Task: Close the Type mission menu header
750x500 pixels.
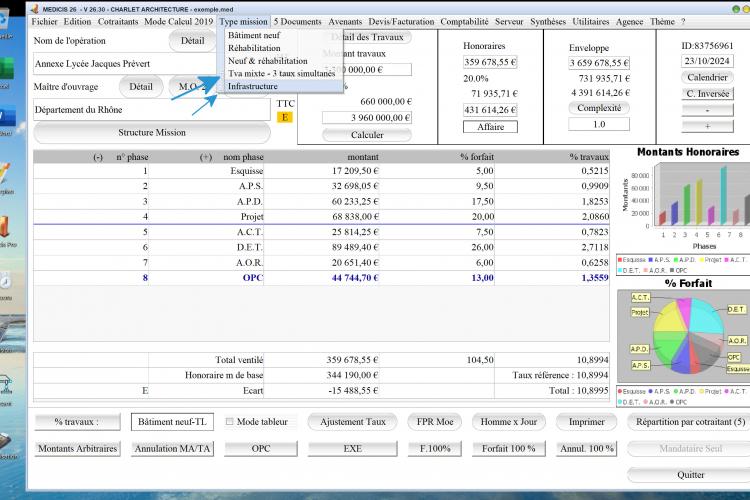Action: (243, 22)
